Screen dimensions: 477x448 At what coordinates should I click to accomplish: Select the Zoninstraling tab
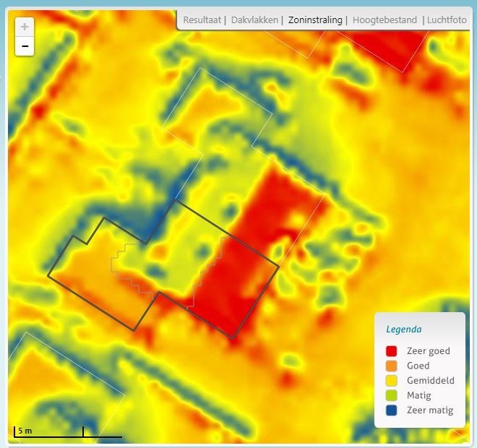coord(315,20)
